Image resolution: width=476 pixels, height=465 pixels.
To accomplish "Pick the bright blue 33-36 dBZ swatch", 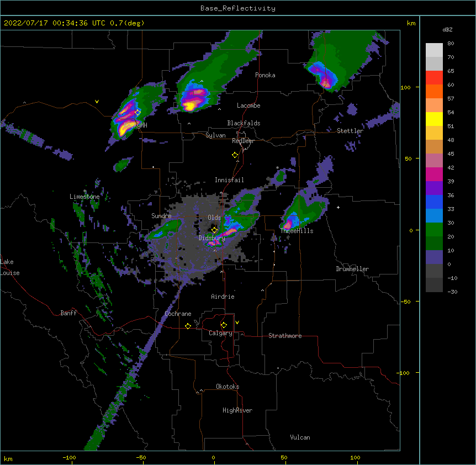I will pyautogui.click(x=434, y=202).
